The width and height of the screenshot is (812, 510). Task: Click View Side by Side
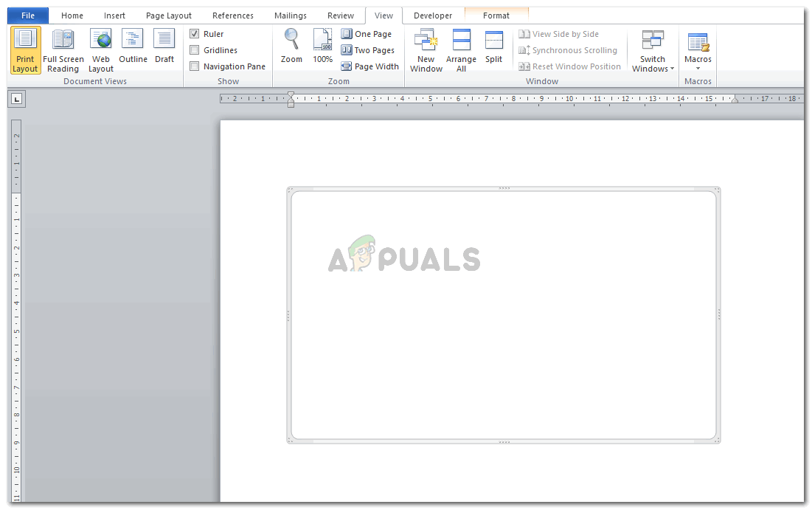pos(558,34)
